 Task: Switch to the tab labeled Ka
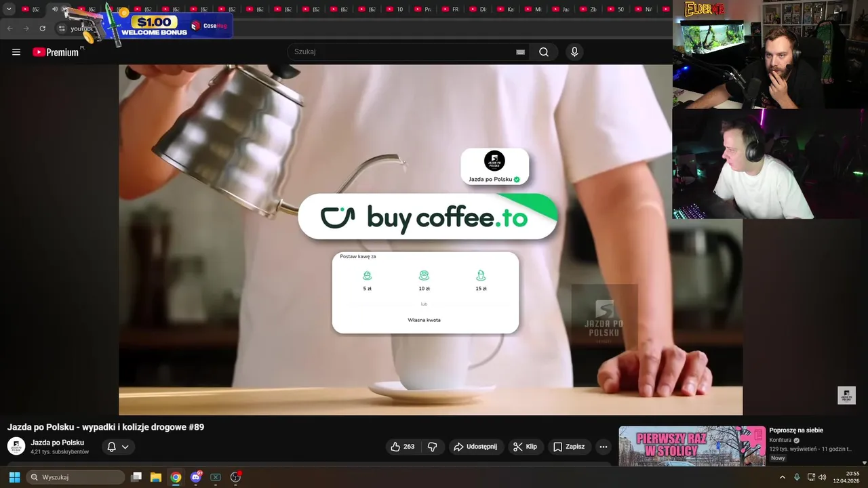505,9
